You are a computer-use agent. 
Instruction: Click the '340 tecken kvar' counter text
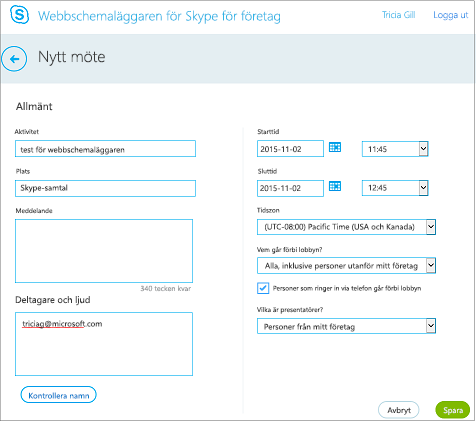(166, 289)
